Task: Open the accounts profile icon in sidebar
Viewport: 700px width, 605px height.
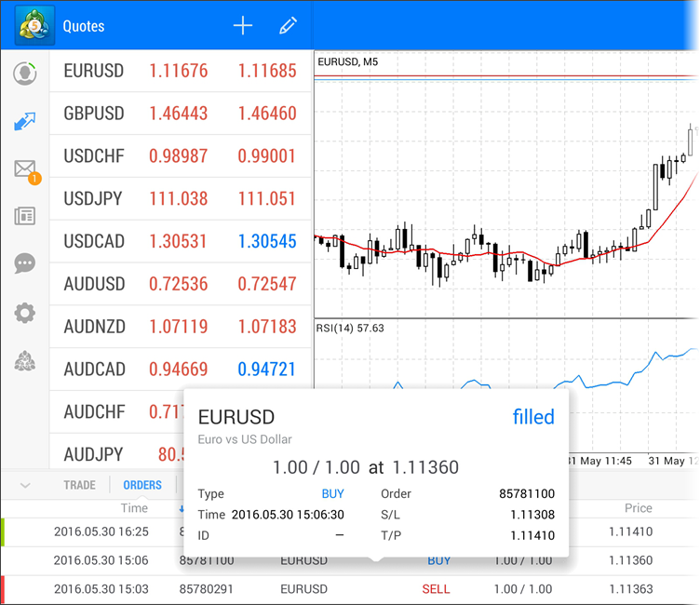Action: 25,73
